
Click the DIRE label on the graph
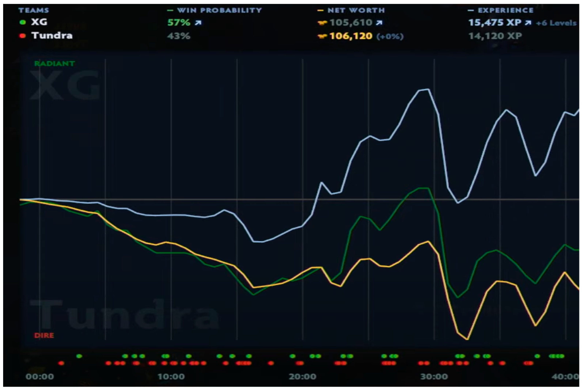click(x=44, y=335)
